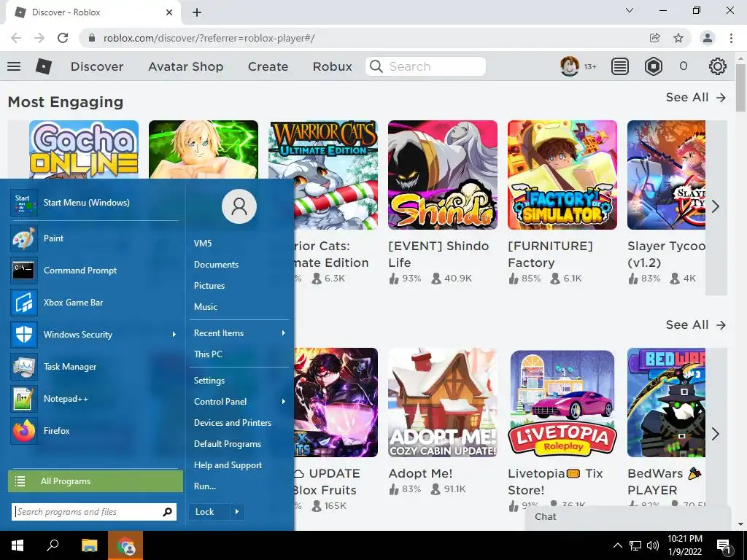
Task: Open taskbar search magnifier
Action: pyautogui.click(x=53, y=545)
